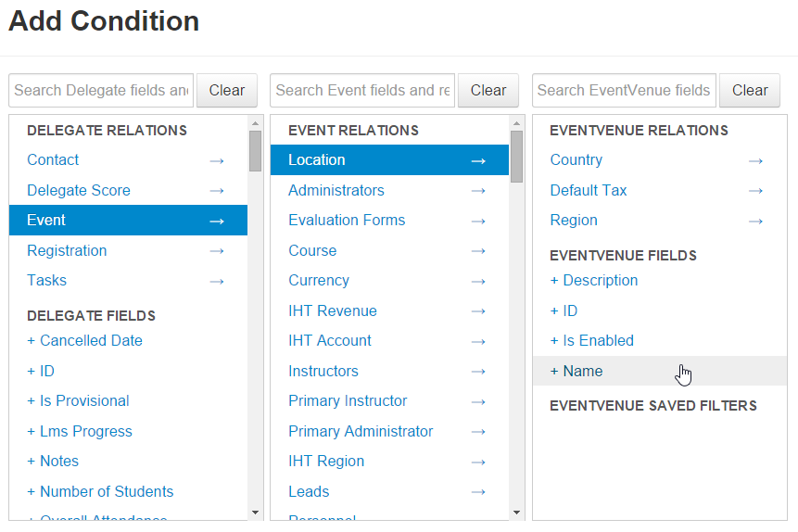Screen dimensions: 798x532
Task: Open the Course relation
Action: click(389, 250)
